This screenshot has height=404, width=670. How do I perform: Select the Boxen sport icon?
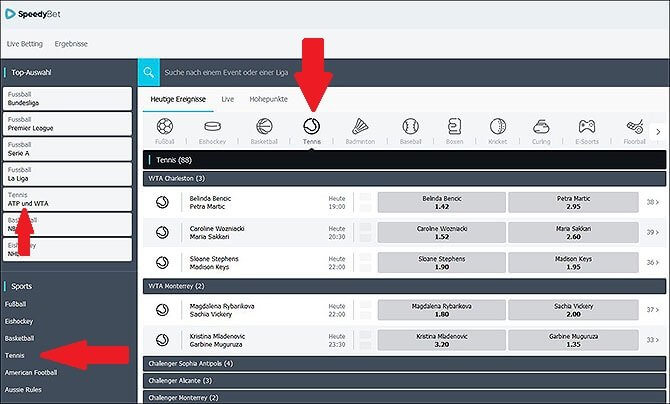coord(454,127)
